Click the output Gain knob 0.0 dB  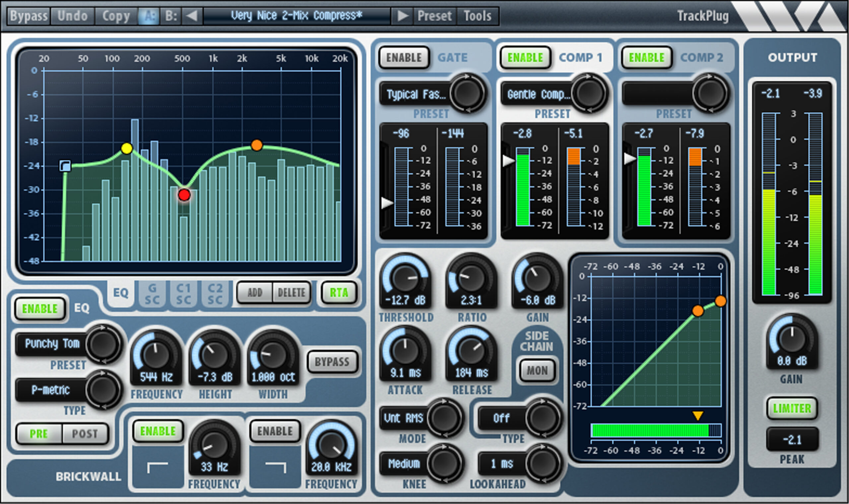pyautogui.click(x=792, y=338)
